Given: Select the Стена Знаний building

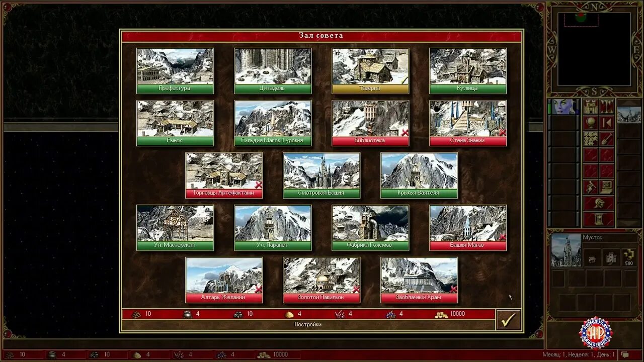Looking at the screenshot, I should click(x=468, y=123).
